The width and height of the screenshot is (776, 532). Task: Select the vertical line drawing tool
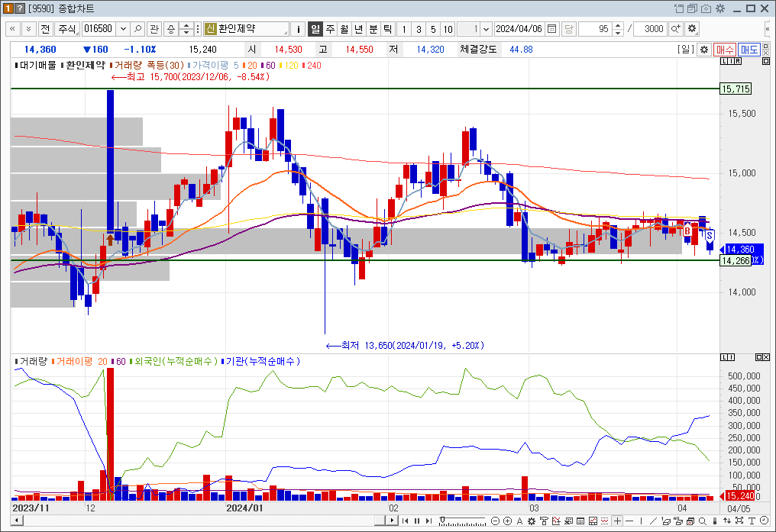pos(641,521)
